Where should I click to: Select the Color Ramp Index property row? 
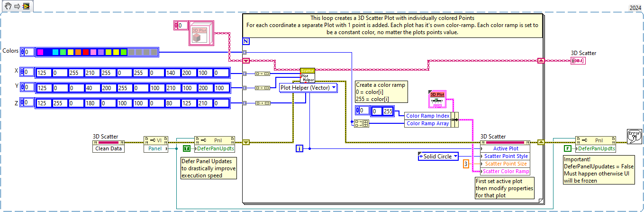point(427,116)
